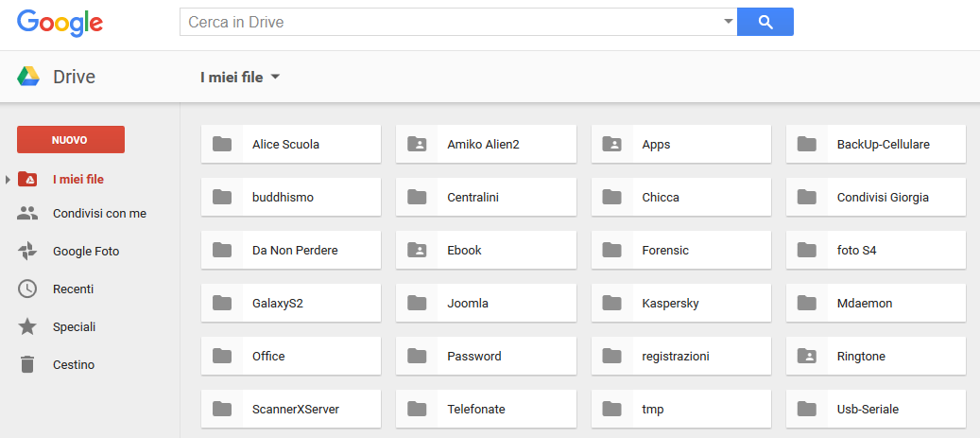The width and height of the screenshot is (980, 438).
Task: Click the BackUp-Cellulare folder icon
Action: click(x=807, y=144)
